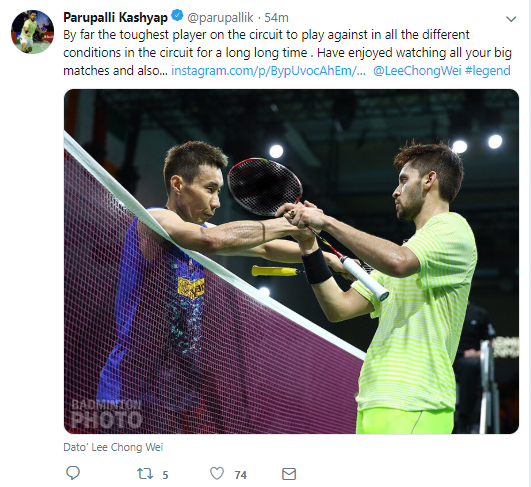Open the @parupallik handle
The width and height of the screenshot is (531, 487).
click(220, 17)
